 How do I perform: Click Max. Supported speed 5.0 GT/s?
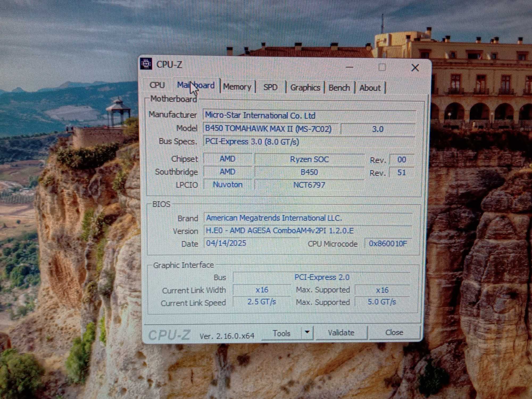click(x=382, y=302)
